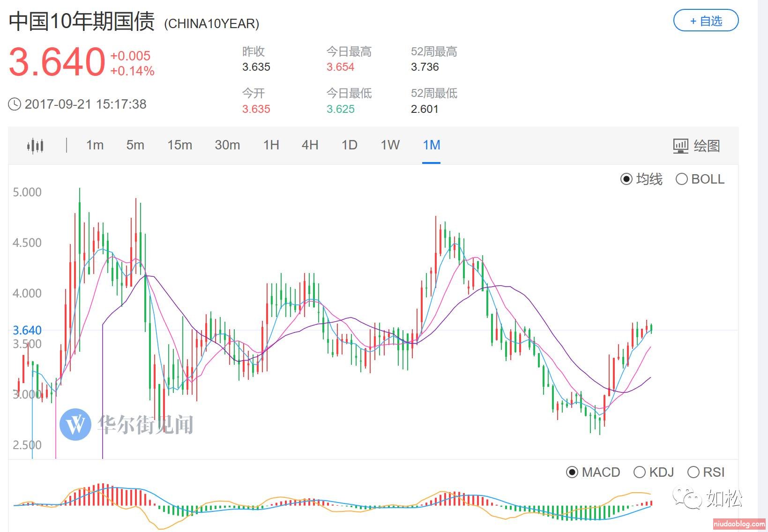Switch indicator to KDJ
The width and height of the screenshot is (768, 532).
[x=640, y=472]
